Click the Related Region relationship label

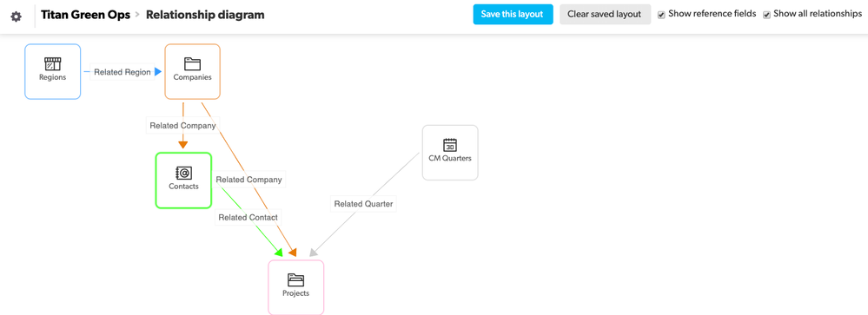[x=123, y=72]
